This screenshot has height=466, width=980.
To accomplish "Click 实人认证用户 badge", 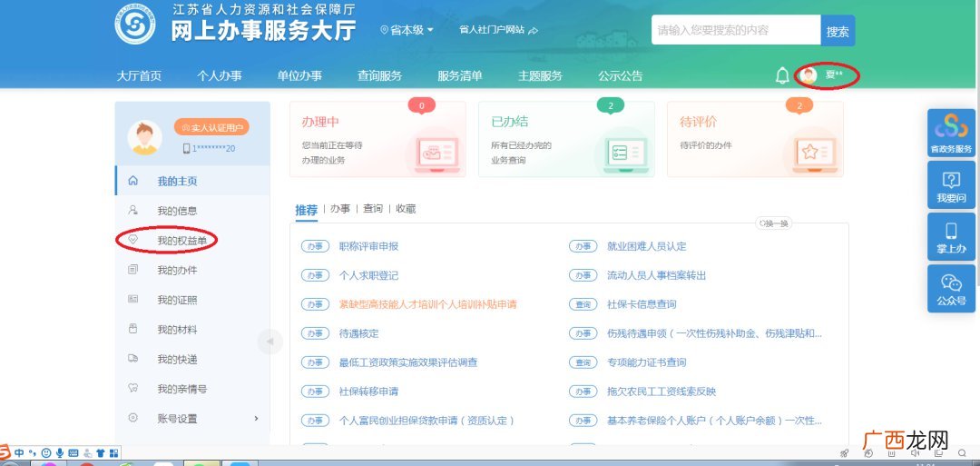I will coord(211,127).
